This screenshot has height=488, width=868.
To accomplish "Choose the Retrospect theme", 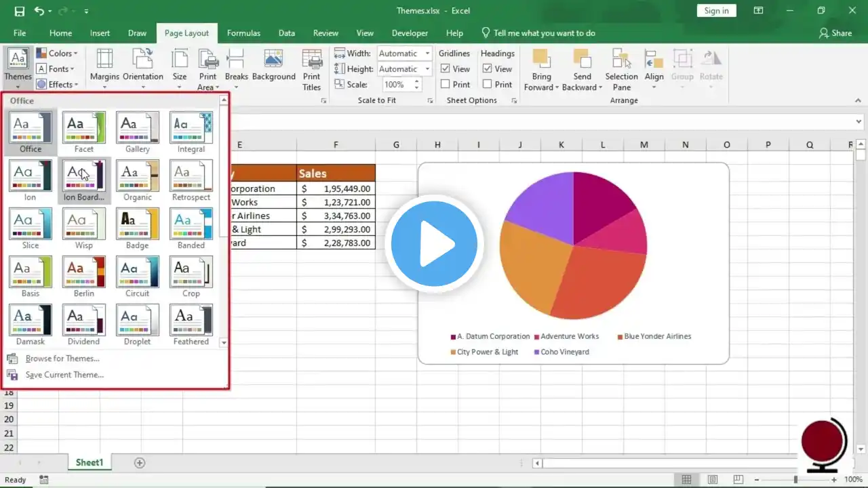I will [x=191, y=180].
